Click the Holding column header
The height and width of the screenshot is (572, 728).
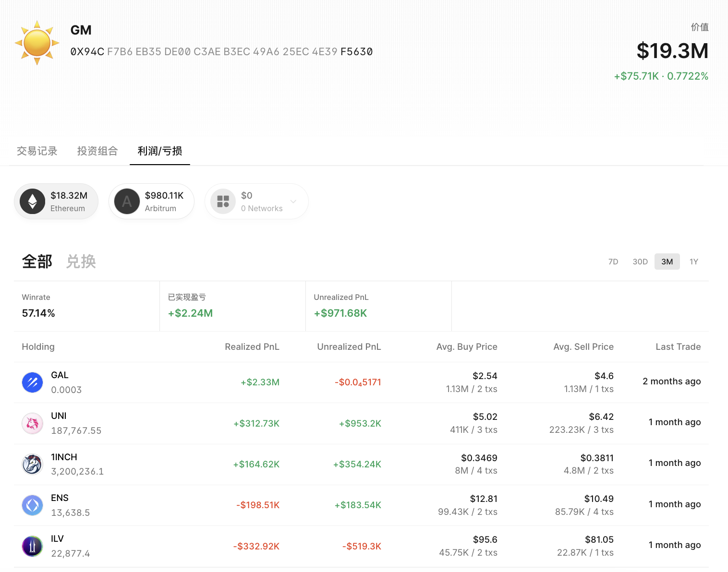[x=38, y=346]
